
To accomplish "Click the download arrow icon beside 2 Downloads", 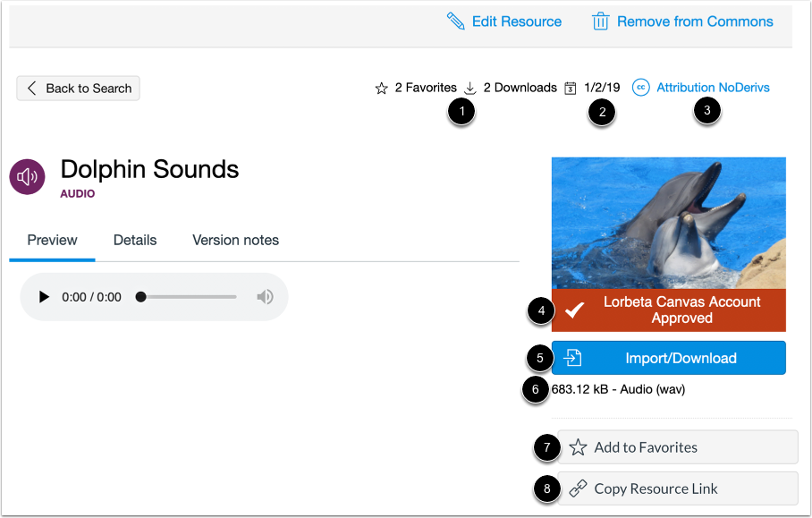I will pyautogui.click(x=469, y=87).
